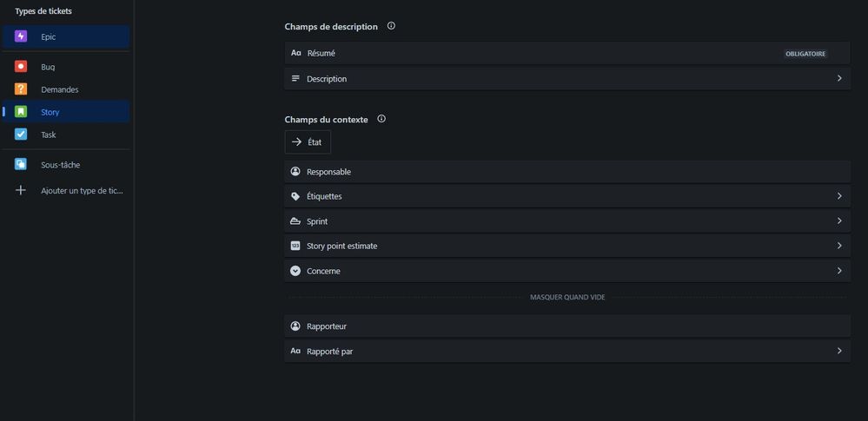
Task: Click the OBLIGATOIRE badge on Résumé
Action: 806,54
